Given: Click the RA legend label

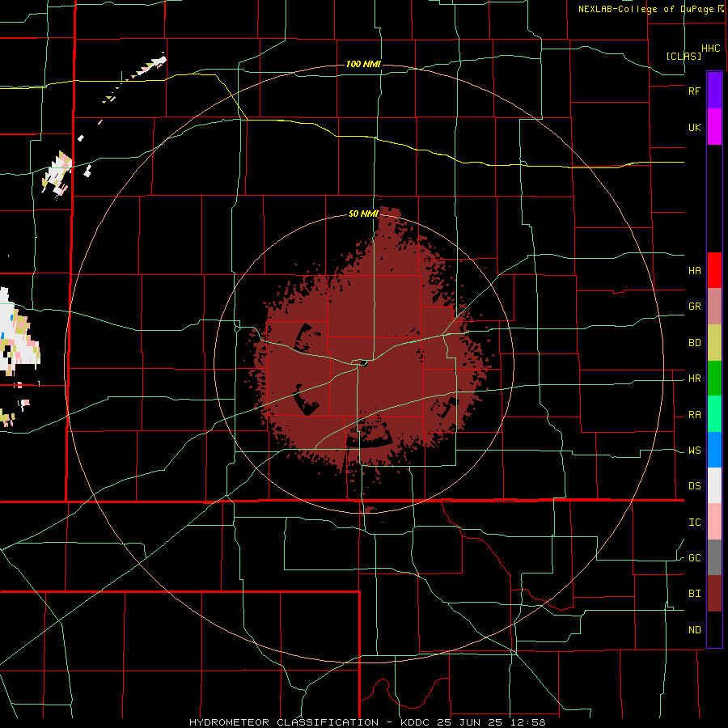Looking at the screenshot, I should pos(694,415).
